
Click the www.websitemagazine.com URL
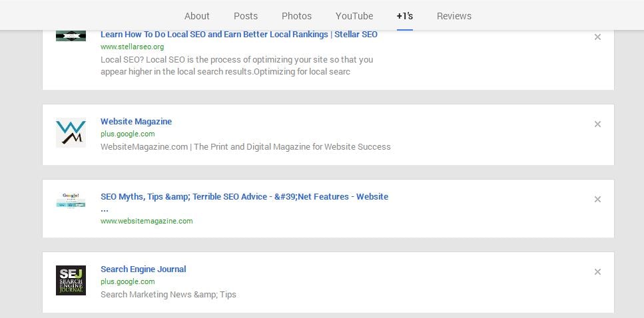[x=147, y=221]
